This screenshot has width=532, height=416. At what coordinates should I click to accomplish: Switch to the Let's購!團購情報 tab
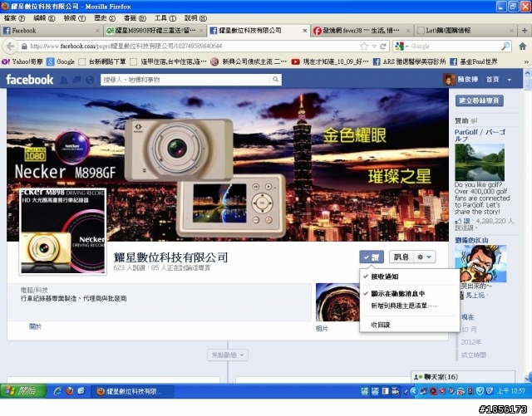[465, 31]
